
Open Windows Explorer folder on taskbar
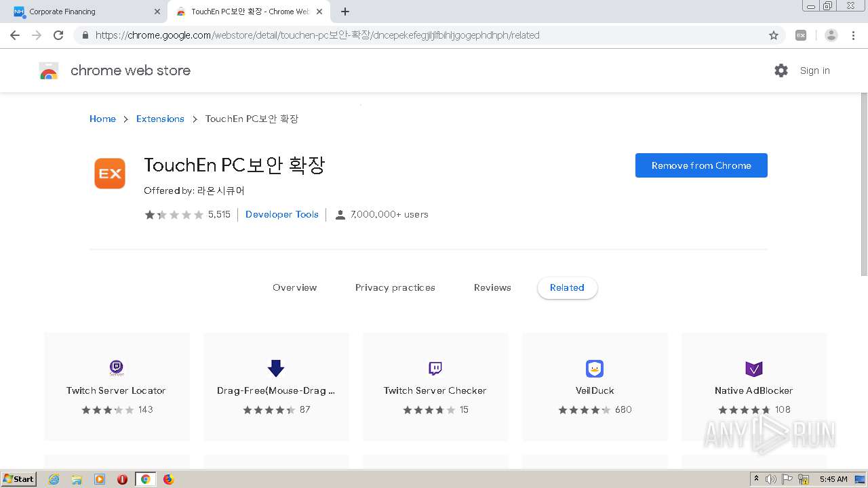(77, 479)
